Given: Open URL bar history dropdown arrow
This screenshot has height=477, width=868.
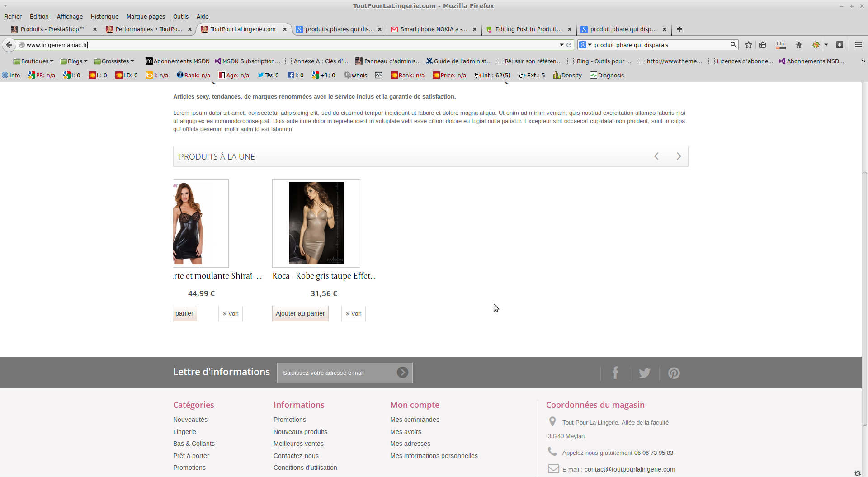Looking at the screenshot, I should pos(561,45).
